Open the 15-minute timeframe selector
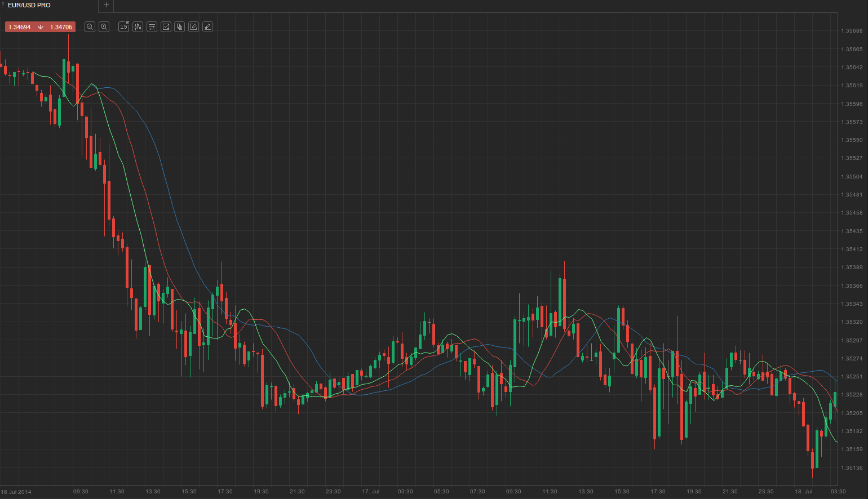The height and width of the screenshot is (499, 868). [124, 27]
